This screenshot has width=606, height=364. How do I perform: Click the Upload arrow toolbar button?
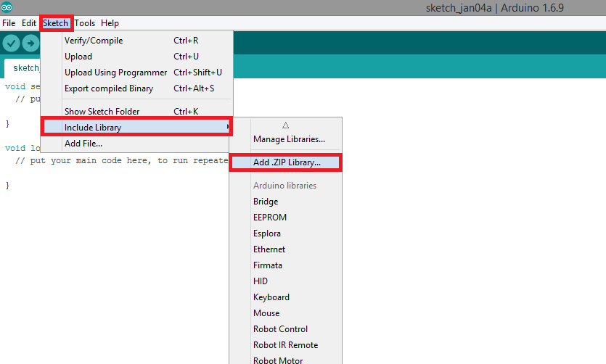[31, 43]
